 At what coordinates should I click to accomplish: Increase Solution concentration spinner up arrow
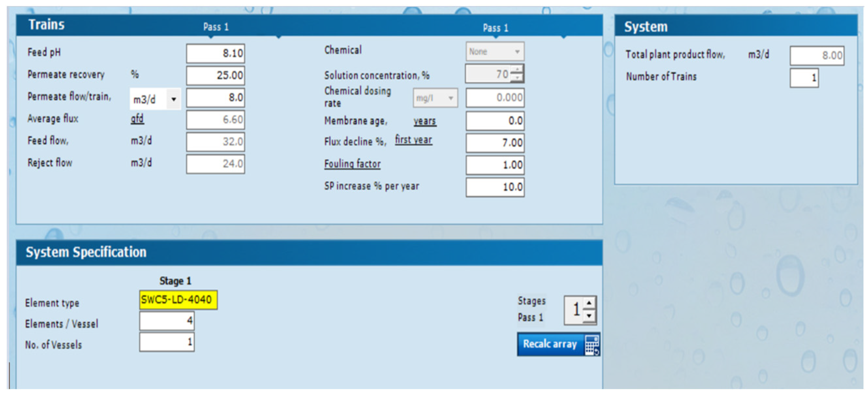click(517, 70)
